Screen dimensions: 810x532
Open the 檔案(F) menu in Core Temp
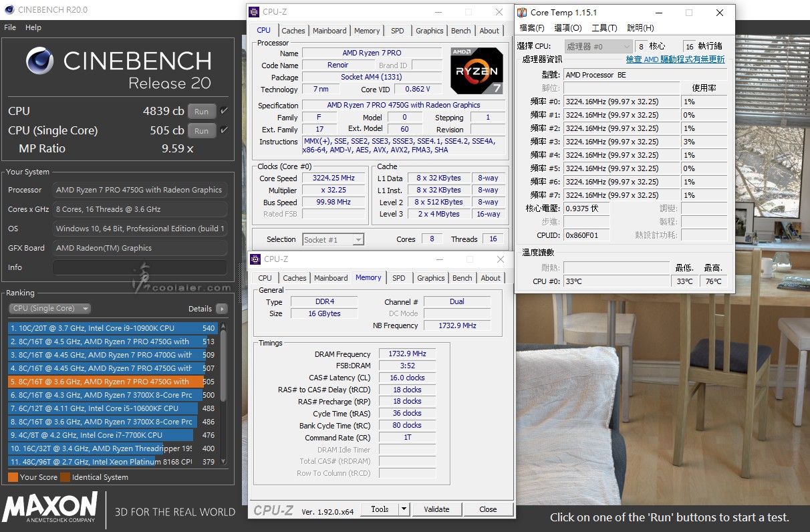(x=532, y=28)
